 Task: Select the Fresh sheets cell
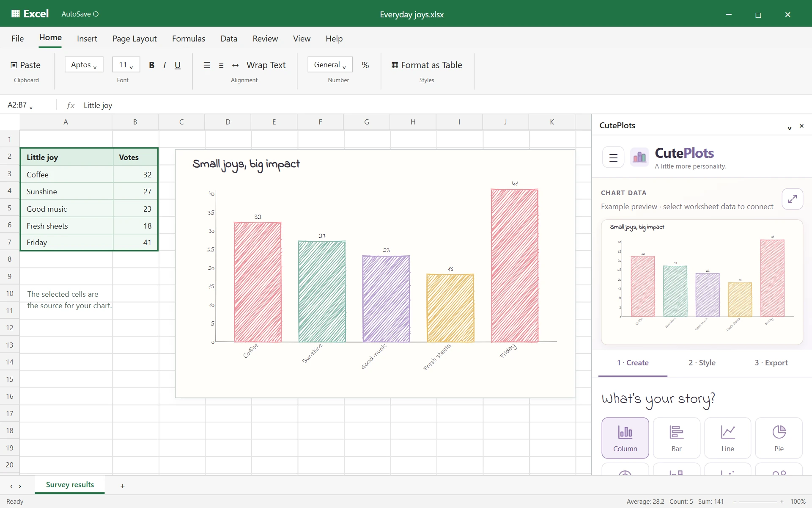coord(66,226)
